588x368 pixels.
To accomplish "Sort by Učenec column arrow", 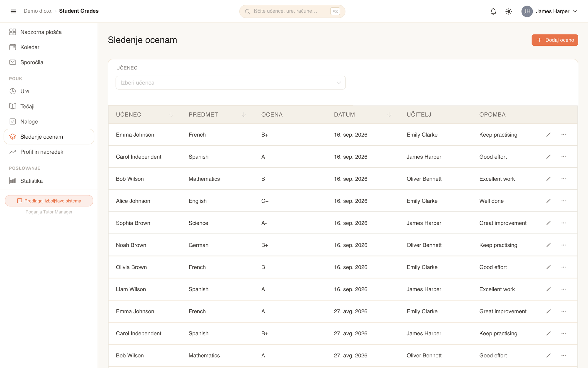I will [171, 115].
